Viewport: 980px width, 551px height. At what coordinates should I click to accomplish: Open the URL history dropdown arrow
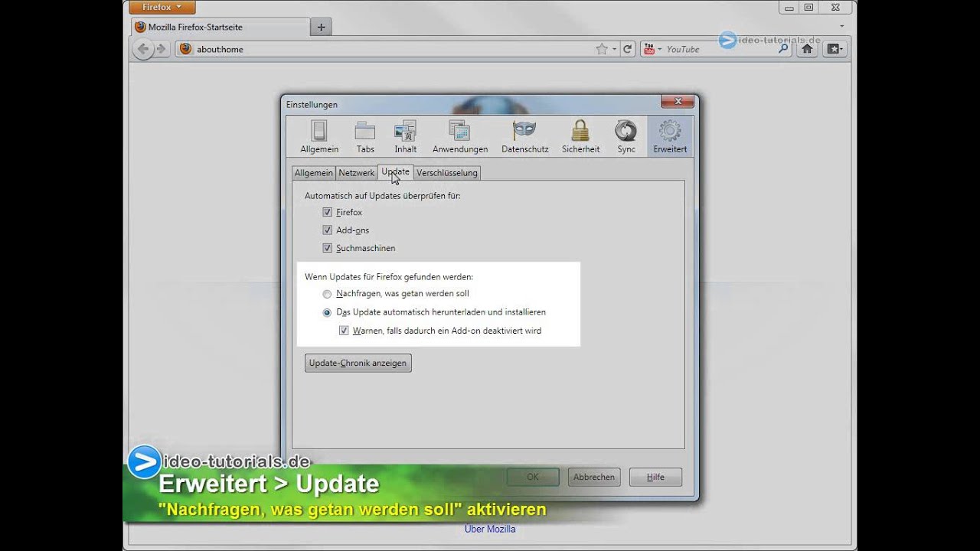click(x=615, y=49)
